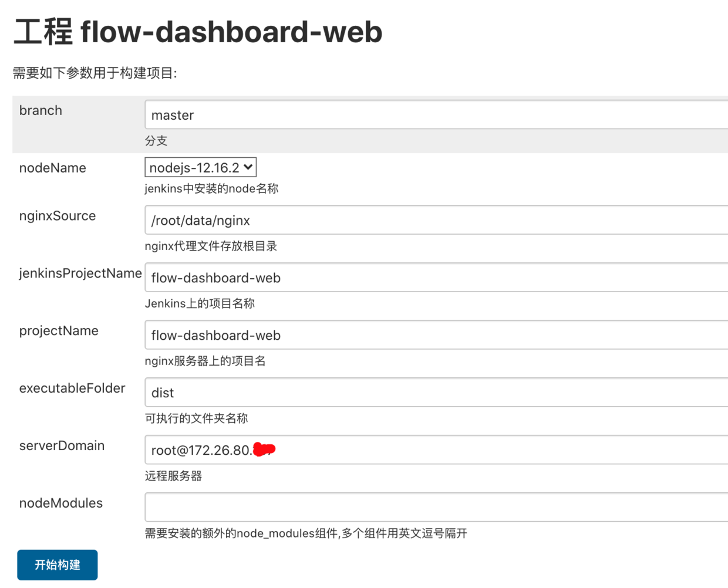Click the serverDomain parameter label
The height and width of the screenshot is (588, 728).
click(62, 446)
